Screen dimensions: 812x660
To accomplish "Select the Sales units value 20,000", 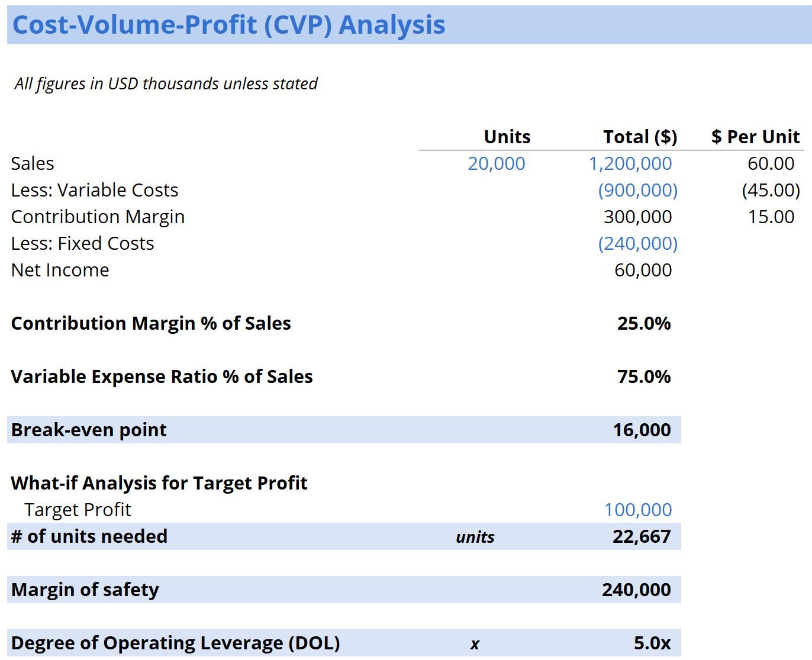I will coord(496,163).
